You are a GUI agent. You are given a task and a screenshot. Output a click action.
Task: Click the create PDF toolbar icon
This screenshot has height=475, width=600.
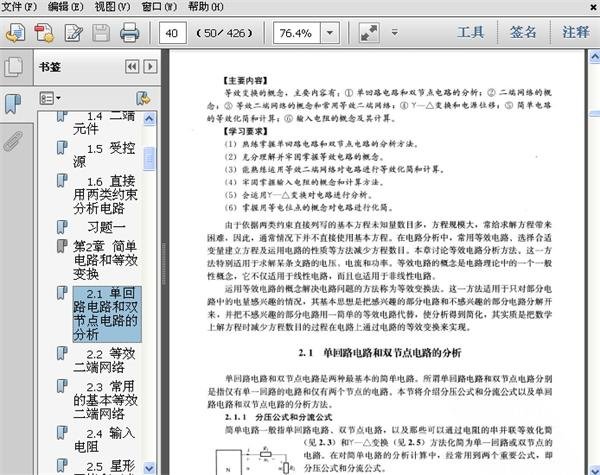tap(44, 33)
